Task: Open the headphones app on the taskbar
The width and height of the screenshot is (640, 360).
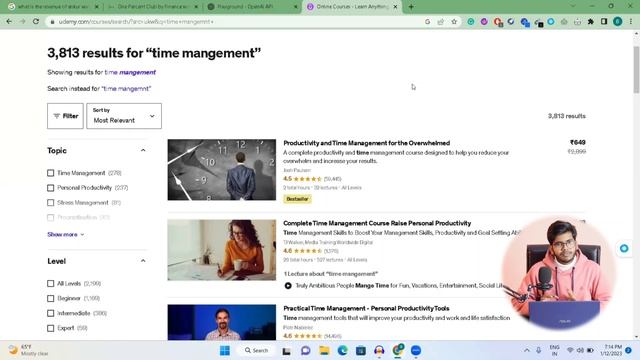Action: click(x=379, y=350)
